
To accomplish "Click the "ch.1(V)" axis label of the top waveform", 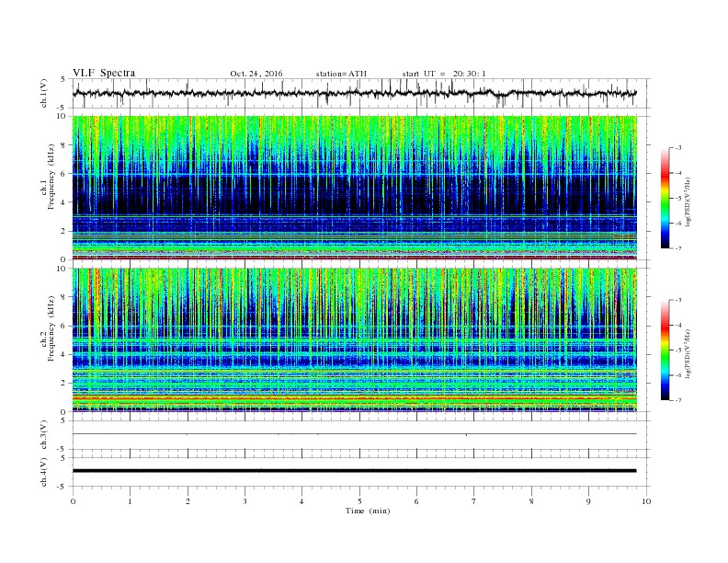I will click(x=44, y=93).
